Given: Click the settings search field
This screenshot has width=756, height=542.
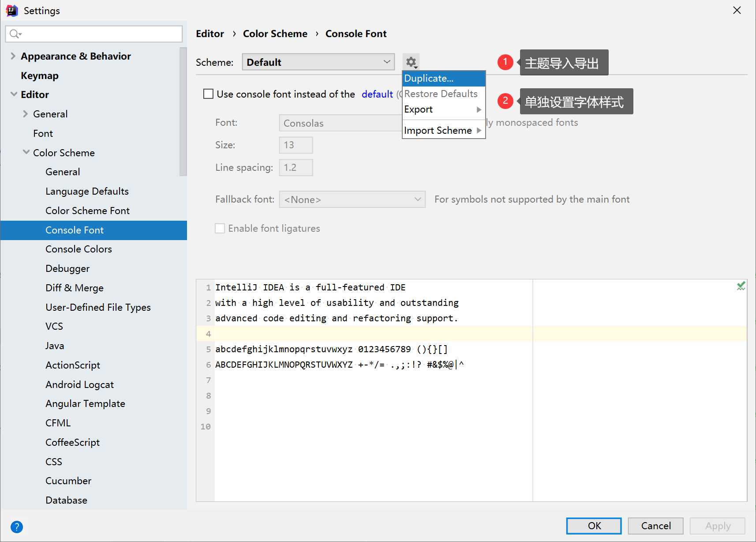Looking at the screenshot, I should tap(94, 34).
